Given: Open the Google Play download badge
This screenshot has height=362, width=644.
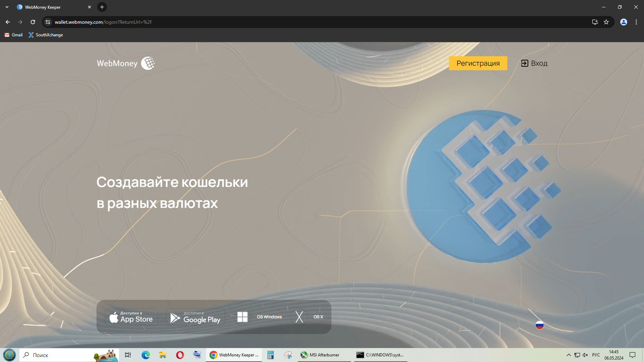Looking at the screenshot, I should tap(195, 316).
